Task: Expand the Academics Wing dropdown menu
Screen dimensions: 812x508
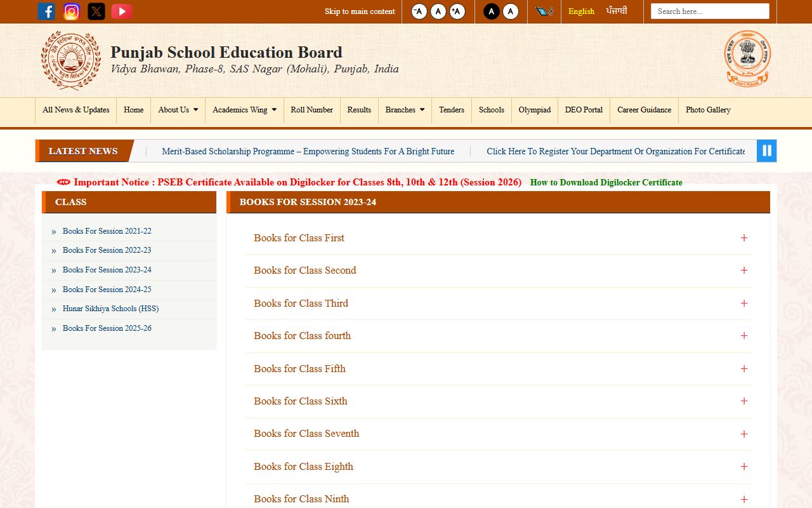Action: pos(244,110)
